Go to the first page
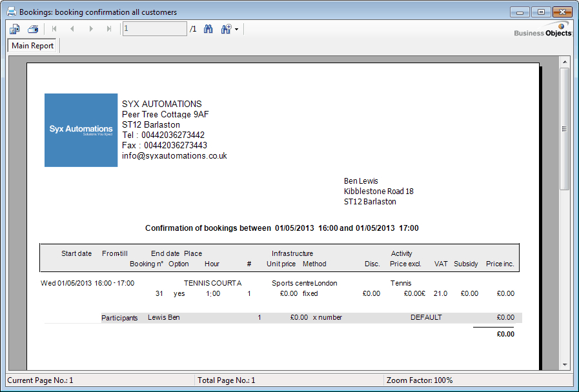This screenshot has height=392, width=579. click(54, 29)
